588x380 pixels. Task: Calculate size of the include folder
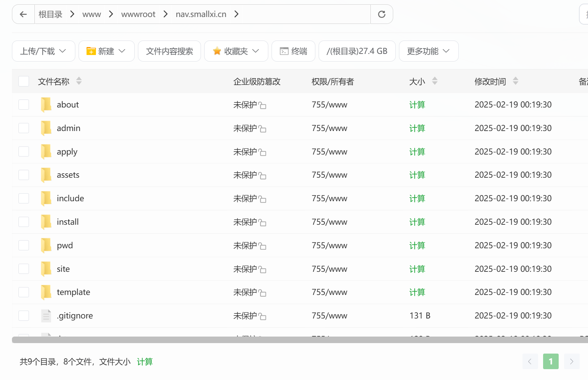click(x=417, y=199)
